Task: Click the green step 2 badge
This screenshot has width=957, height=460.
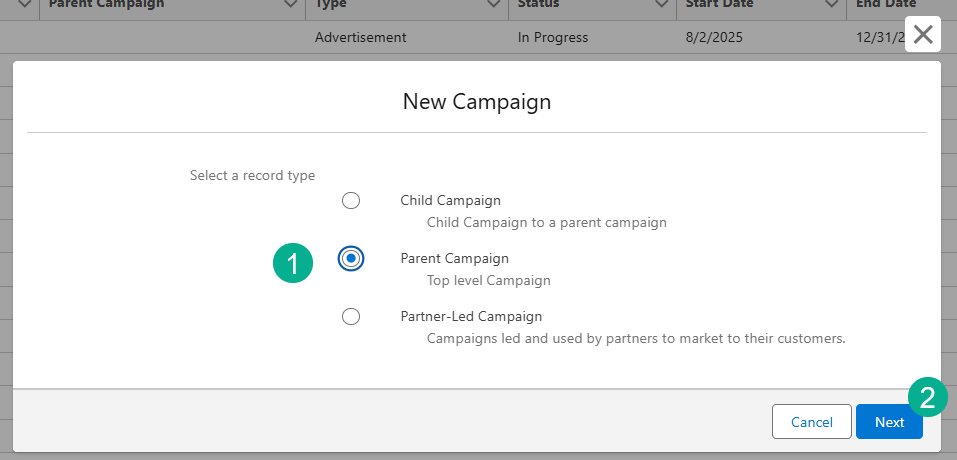Action: click(x=927, y=397)
